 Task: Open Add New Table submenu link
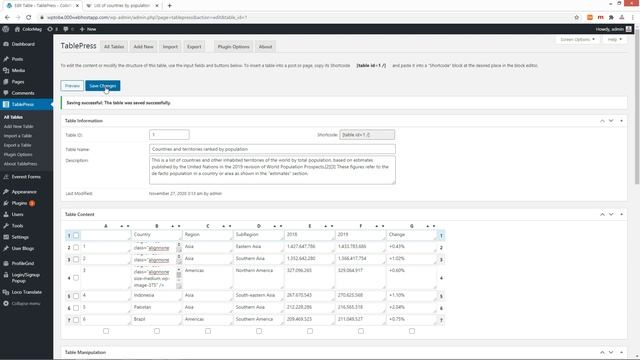coord(19,127)
